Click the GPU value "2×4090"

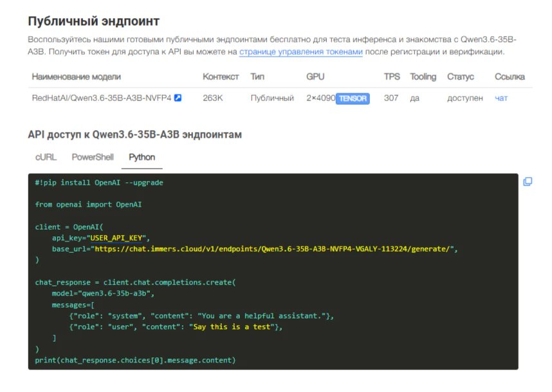pos(320,98)
